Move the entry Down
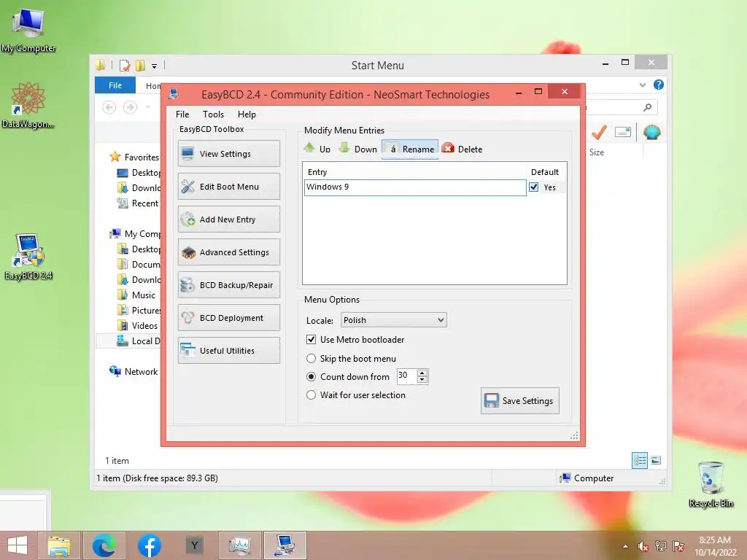 [x=357, y=149]
